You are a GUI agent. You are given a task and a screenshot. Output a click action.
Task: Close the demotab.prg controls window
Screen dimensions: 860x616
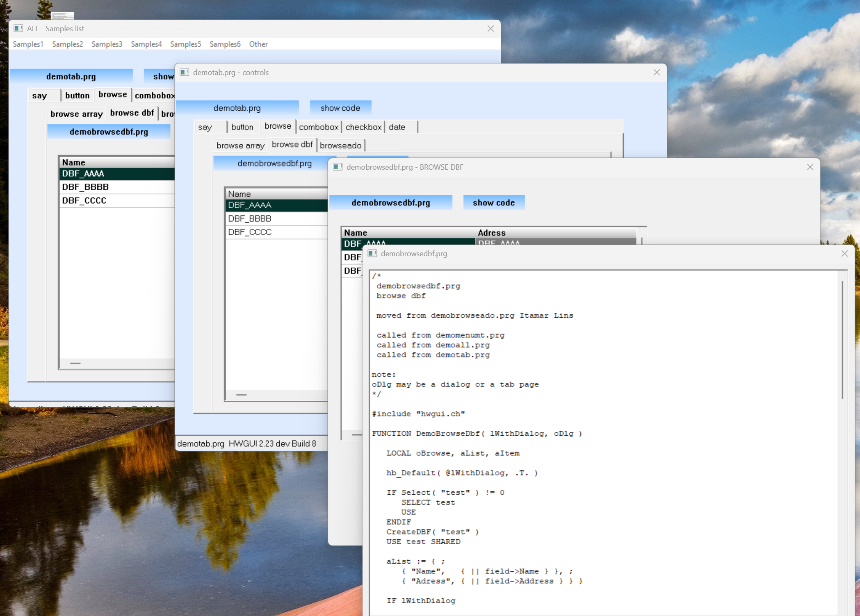657,72
